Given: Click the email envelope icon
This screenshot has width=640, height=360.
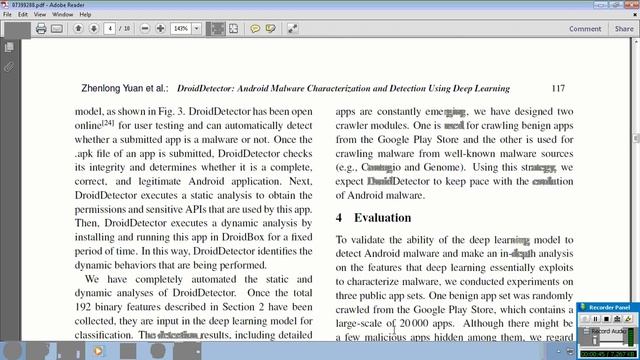Looking at the screenshot, I should [x=57, y=29].
